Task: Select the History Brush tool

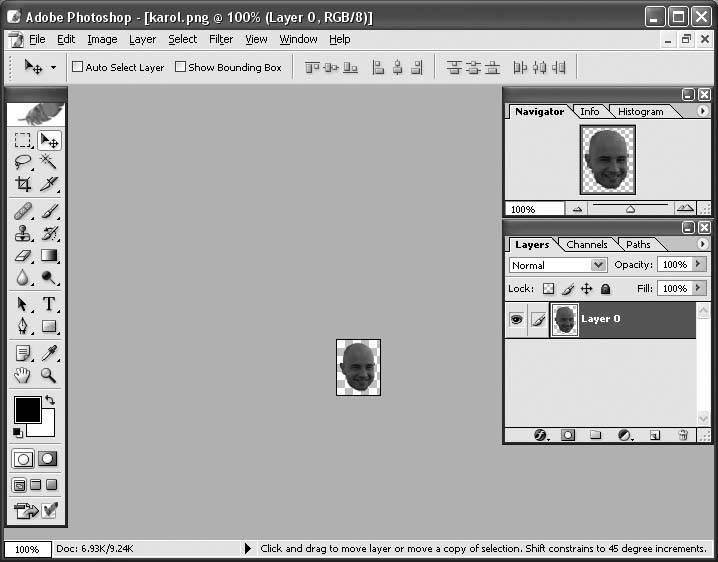Action: [x=49, y=234]
